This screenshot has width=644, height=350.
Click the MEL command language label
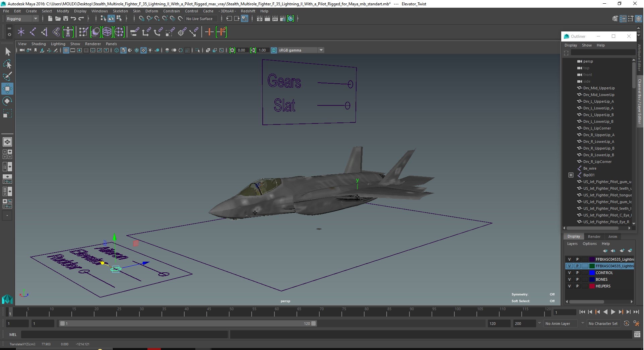[13, 334]
